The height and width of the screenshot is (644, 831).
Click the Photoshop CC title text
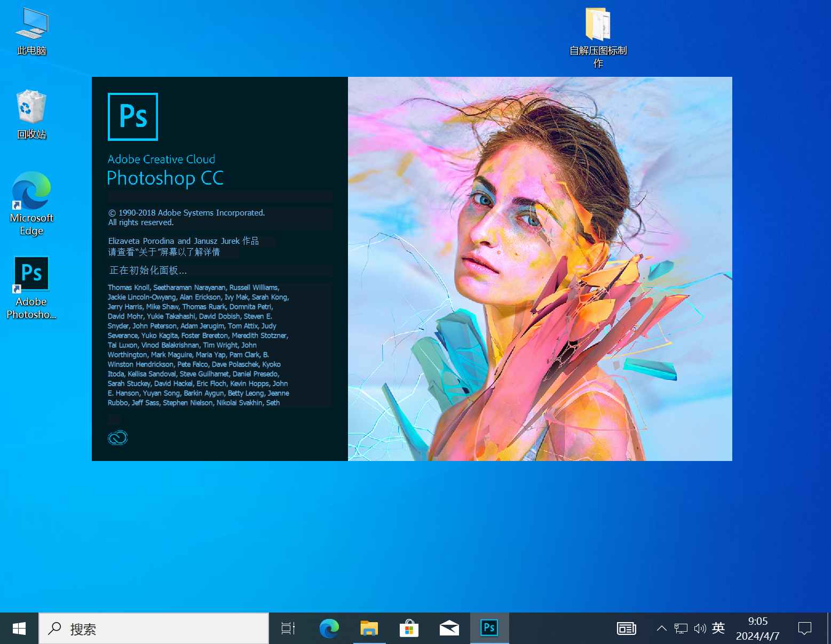165,178
